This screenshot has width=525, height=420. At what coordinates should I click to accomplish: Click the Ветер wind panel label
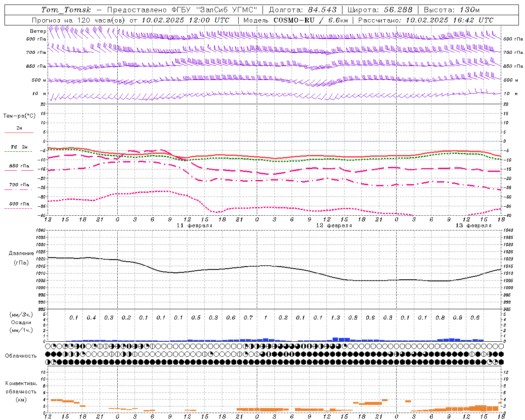[x=38, y=31]
